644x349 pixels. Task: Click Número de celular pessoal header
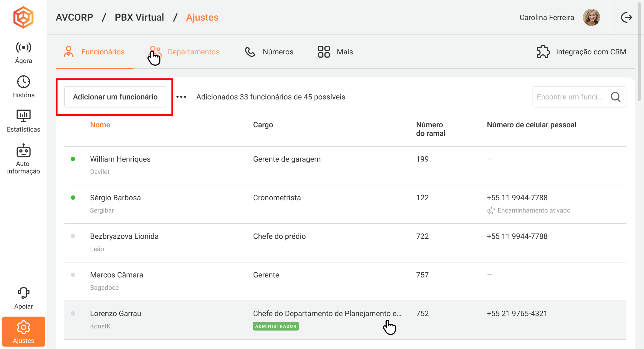point(532,125)
